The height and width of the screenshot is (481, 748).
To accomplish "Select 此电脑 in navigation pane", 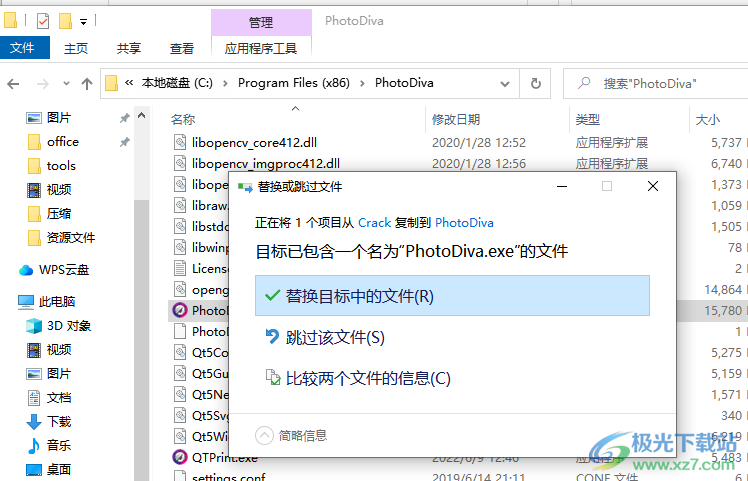I will pyautogui.click(x=57, y=302).
